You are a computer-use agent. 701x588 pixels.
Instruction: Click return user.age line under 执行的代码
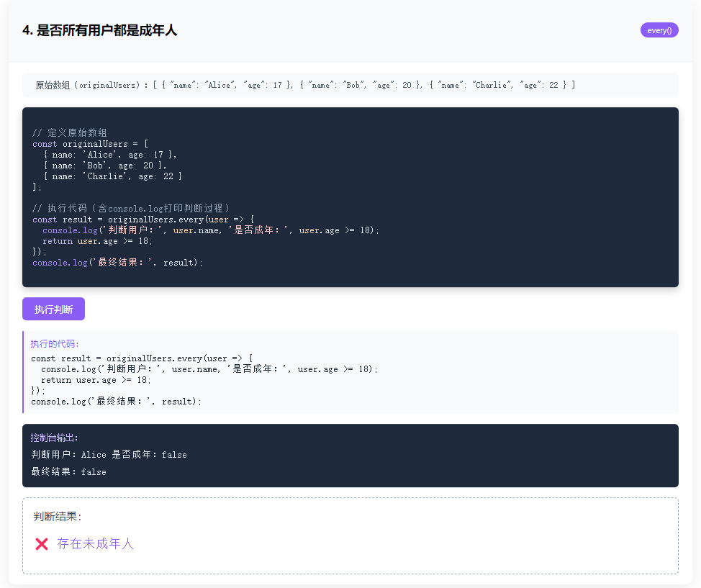pos(96,380)
